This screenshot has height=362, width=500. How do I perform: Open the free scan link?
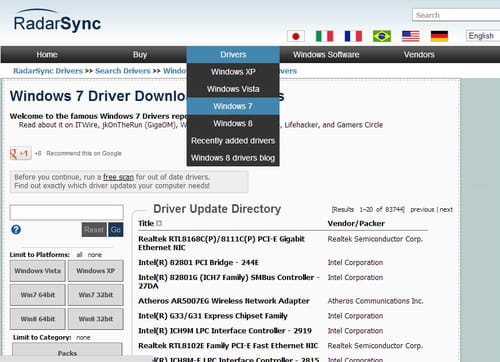118,177
